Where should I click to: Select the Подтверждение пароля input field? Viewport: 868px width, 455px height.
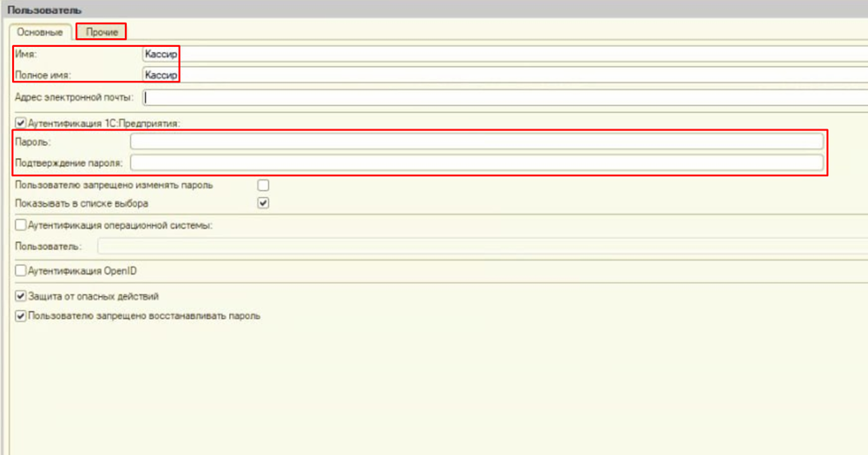[476, 162]
